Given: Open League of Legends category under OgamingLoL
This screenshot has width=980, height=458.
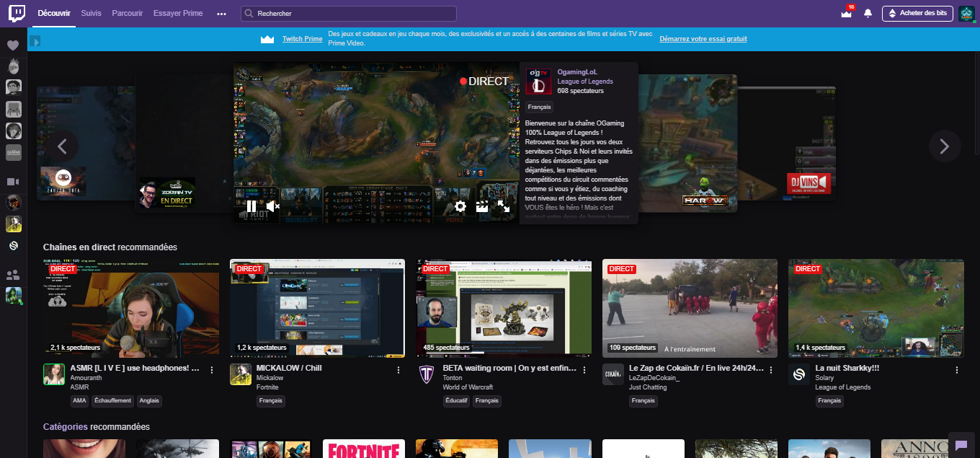Looking at the screenshot, I should (585, 82).
